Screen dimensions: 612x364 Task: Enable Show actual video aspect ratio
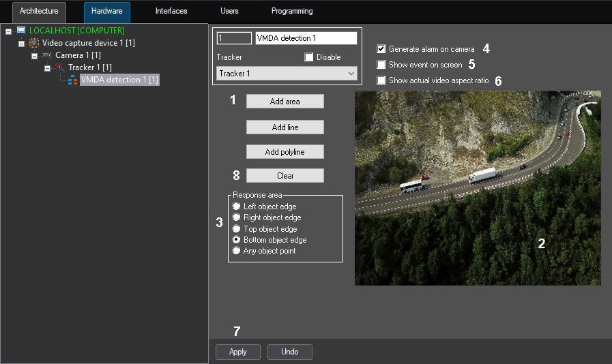tap(381, 80)
